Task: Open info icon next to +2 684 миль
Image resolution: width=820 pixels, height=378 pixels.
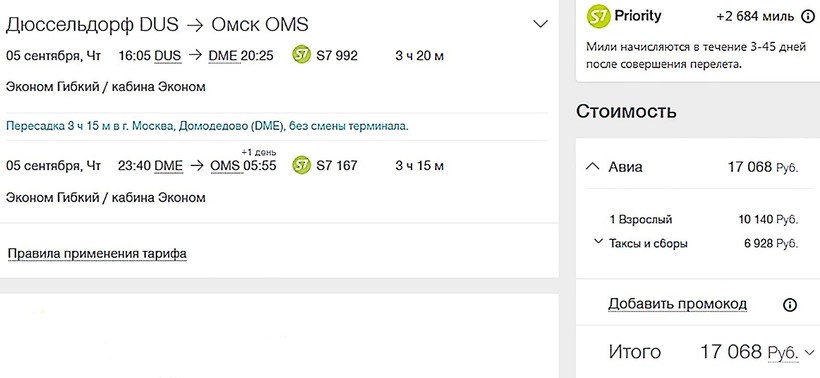Action: tap(807, 17)
